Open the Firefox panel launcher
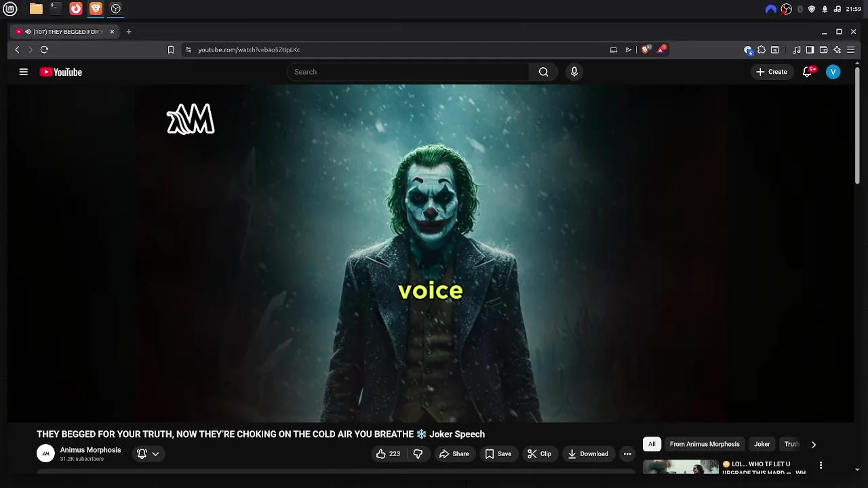 [76, 9]
